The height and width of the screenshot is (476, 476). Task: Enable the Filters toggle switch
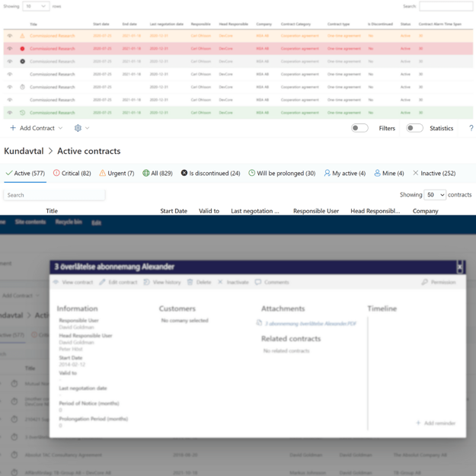coord(359,128)
